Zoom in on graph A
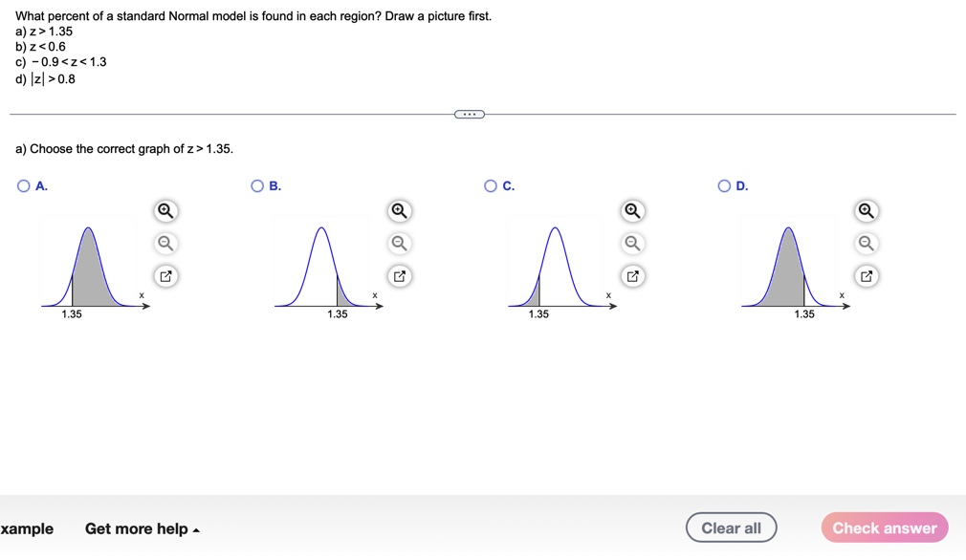Viewport: 966px width, 560px height. click(x=165, y=210)
